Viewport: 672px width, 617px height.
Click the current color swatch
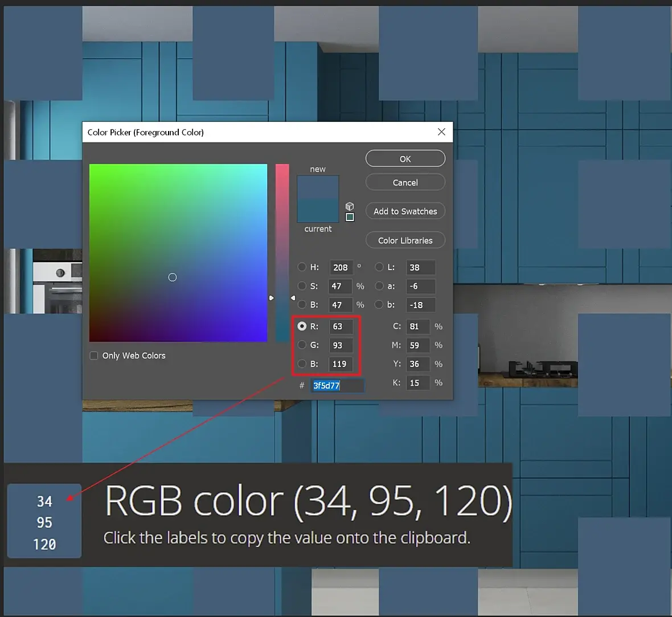point(318,211)
